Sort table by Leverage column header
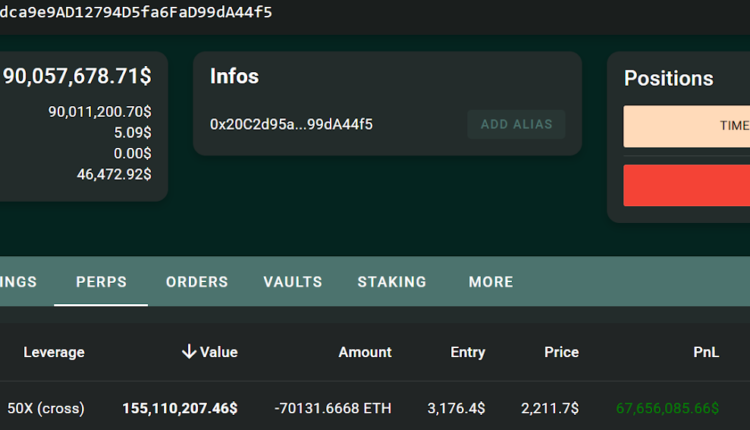The height and width of the screenshot is (430, 750). 54,352
